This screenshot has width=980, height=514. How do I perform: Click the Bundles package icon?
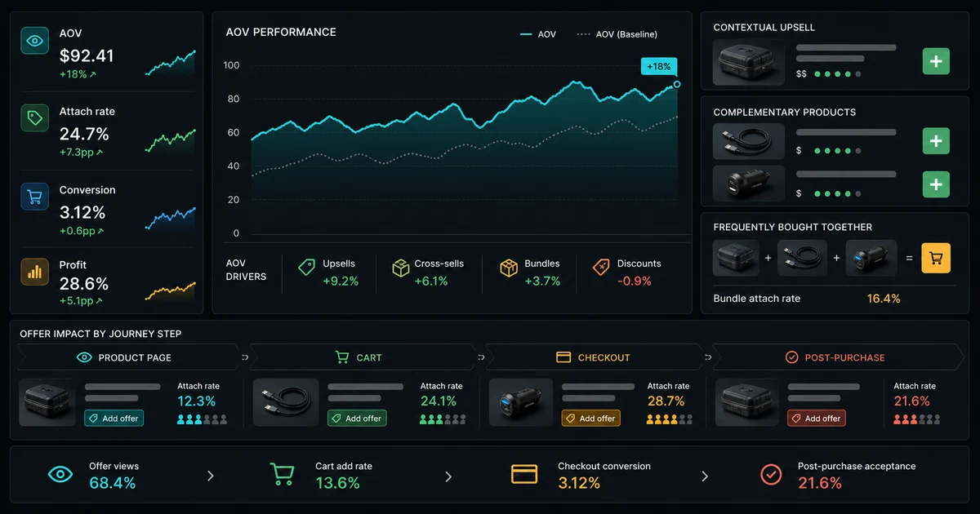tap(509, 267)
